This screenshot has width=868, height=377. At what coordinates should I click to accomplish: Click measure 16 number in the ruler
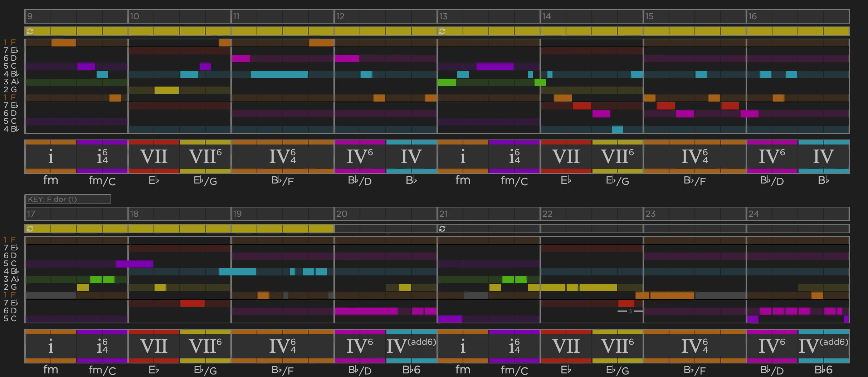[x=752, y=16]
